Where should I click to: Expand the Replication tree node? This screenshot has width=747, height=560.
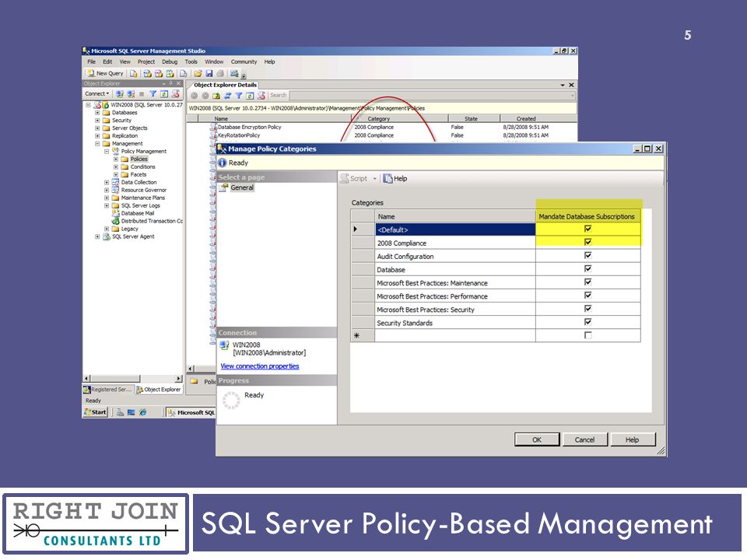click(x=97, y=135)
